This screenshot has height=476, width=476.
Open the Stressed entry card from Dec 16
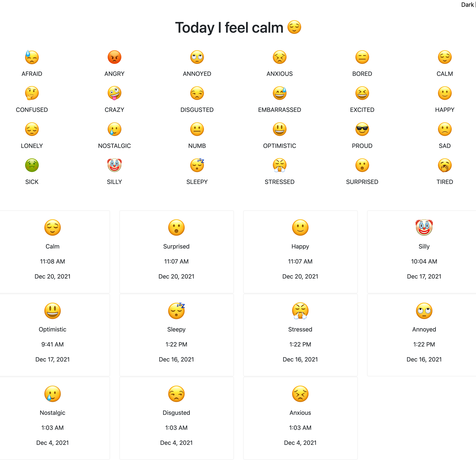[300, 335]
